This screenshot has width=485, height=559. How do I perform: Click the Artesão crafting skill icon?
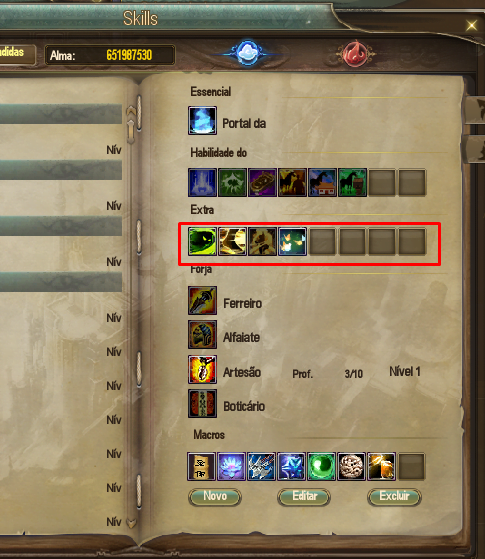click(x=202, y=369)
